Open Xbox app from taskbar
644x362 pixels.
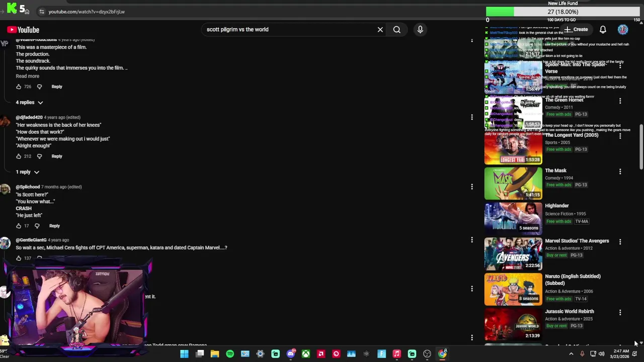(306, 354)
